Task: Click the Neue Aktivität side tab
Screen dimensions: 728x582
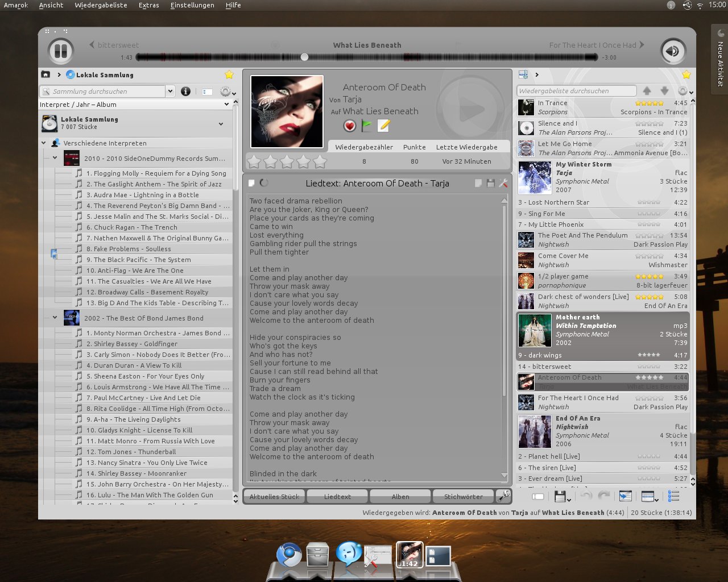Action: click(719, 59)
